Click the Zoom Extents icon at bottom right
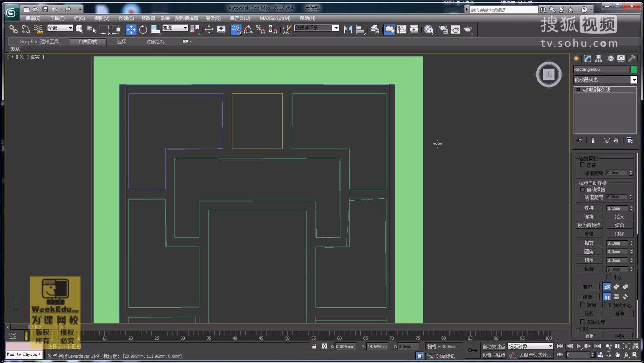Viewport: 644px width, 363px height. (x=626, y=346)
